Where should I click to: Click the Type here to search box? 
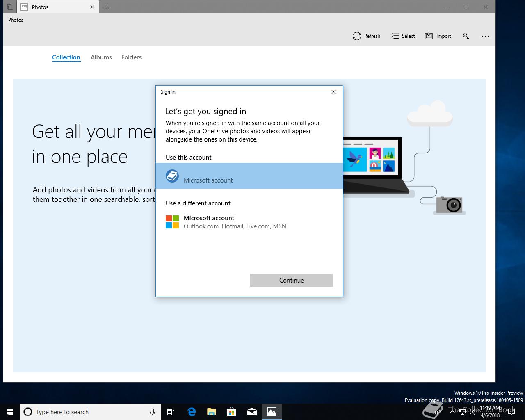pos(90,412)
